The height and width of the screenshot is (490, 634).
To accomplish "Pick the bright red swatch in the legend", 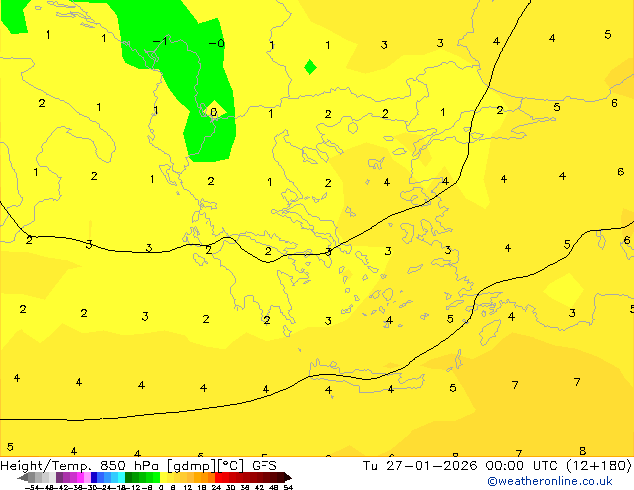I will pos(218,477).
